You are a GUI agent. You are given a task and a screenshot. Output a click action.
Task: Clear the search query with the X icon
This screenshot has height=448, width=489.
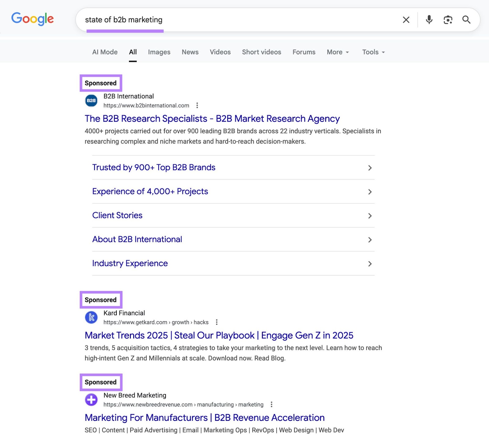pyautogui.click(x=406, y=20)
